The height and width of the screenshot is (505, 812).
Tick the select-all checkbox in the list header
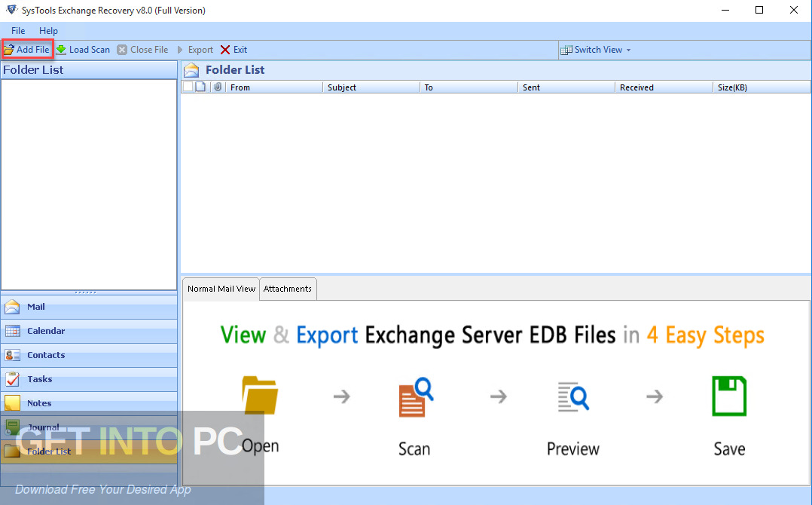188,87
